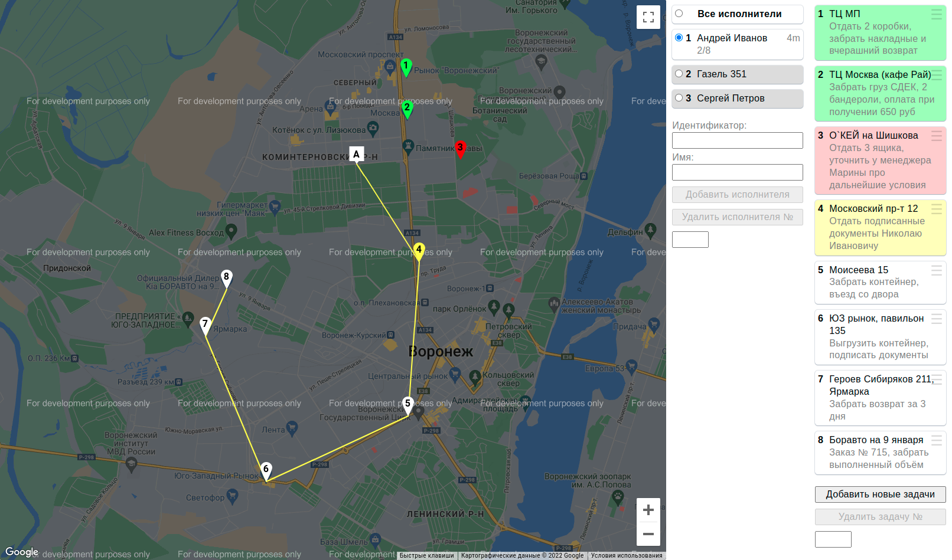The image size is (952, 560).
Task: Click the white marker A on the map
Action: pos(356,154)
